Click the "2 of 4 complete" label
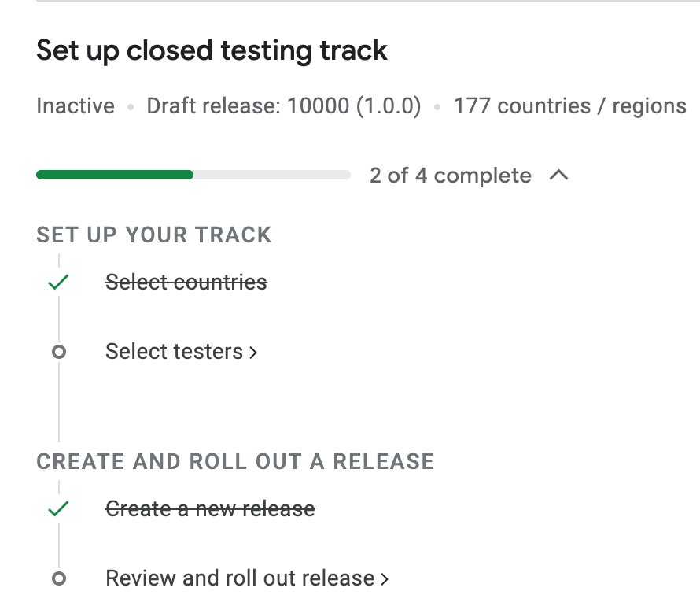This screenshot has width=700, height=606. pos(451,176)
